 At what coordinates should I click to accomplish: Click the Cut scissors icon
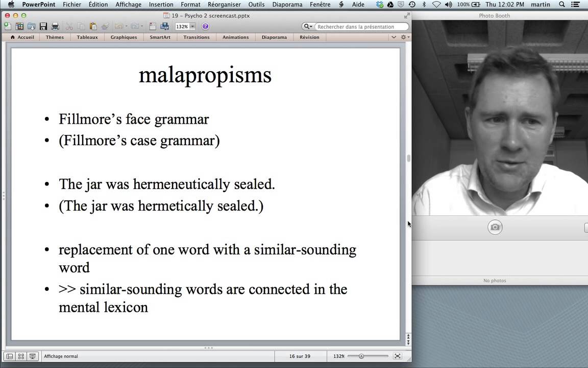tap(69, 26)
